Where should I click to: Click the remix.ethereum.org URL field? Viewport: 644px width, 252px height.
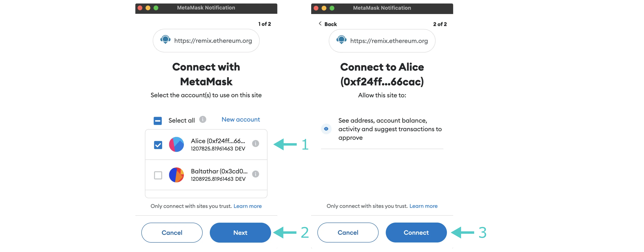(206, 41)
